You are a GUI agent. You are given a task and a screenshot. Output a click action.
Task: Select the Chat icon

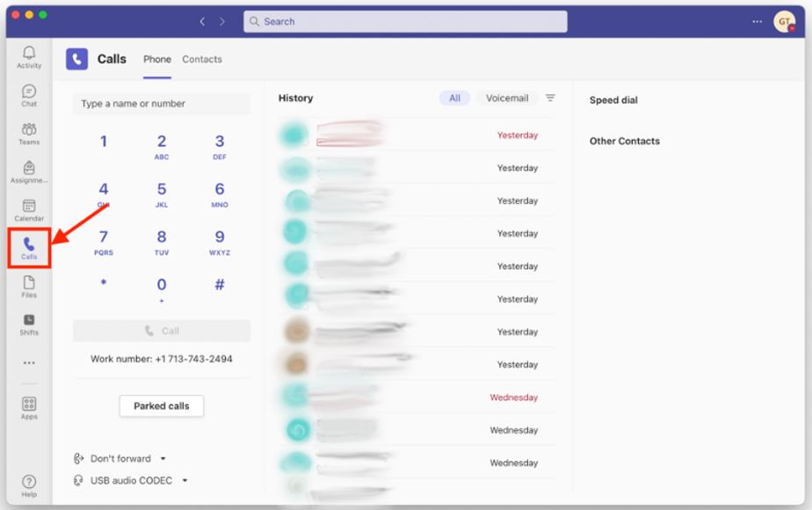[x=29, y=96]
